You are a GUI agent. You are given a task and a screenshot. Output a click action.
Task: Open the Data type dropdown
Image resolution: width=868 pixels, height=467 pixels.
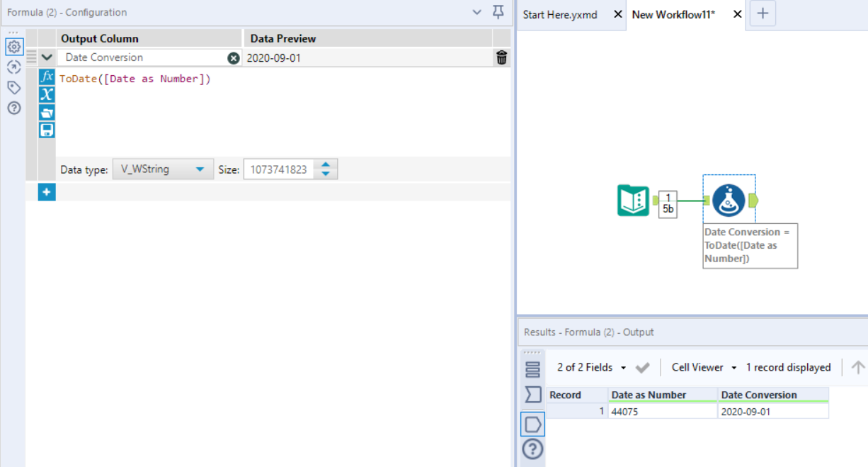coord(199,169)
